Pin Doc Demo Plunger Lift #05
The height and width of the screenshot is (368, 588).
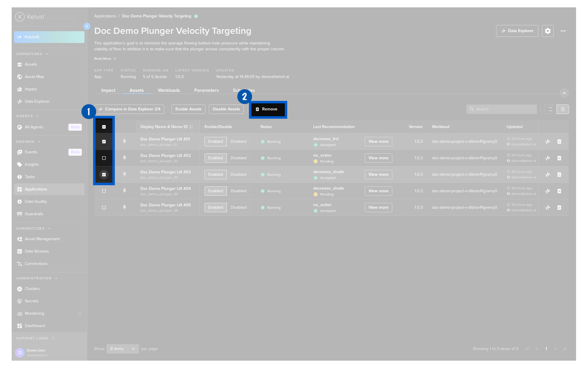pos(124,208)
